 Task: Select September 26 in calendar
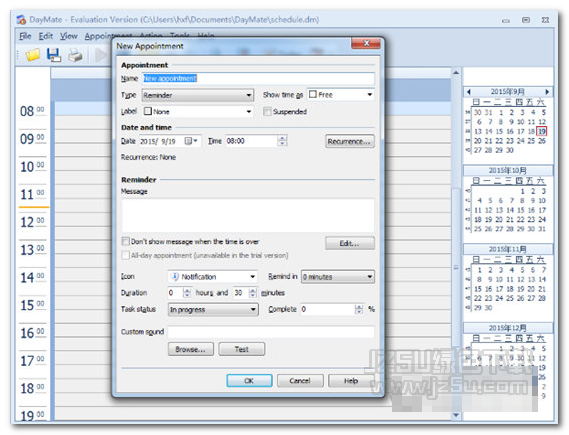(x=542, y=141)
